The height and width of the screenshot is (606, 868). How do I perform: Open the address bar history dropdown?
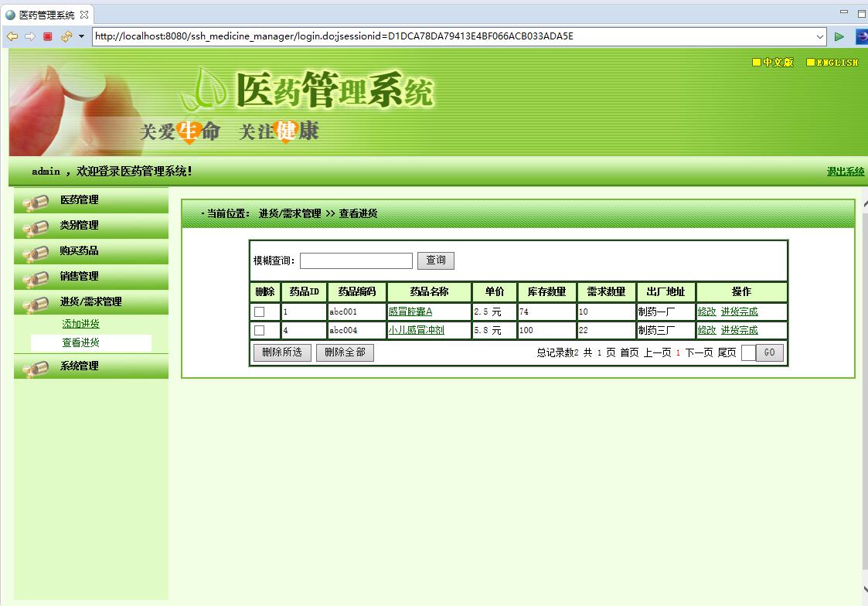[822, 36]
